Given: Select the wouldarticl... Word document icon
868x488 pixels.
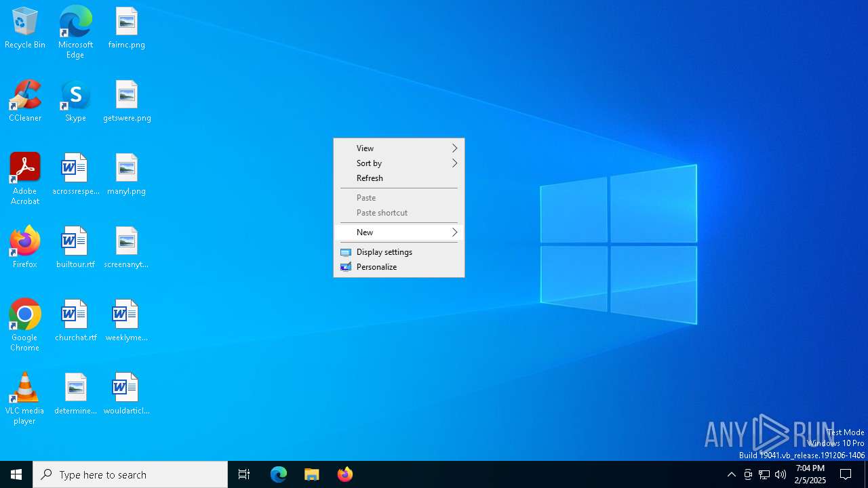Looking at the screenshot, I should [127, 394].
